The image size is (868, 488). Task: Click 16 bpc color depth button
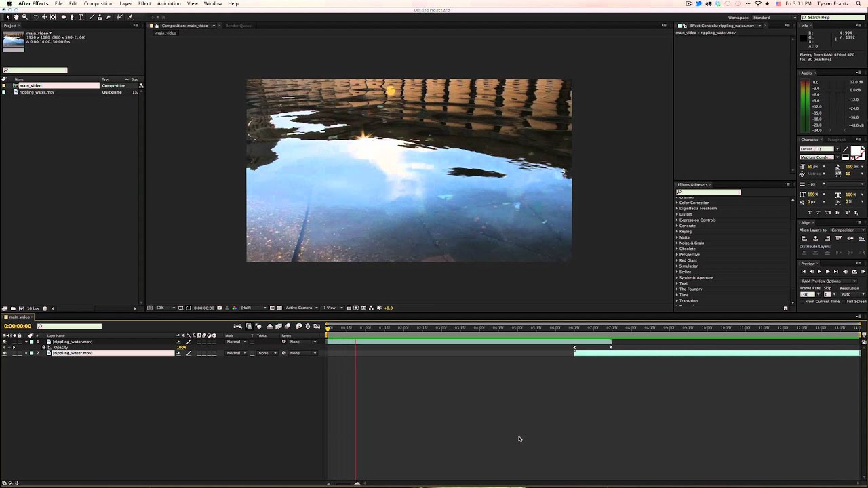click(32, 308)
